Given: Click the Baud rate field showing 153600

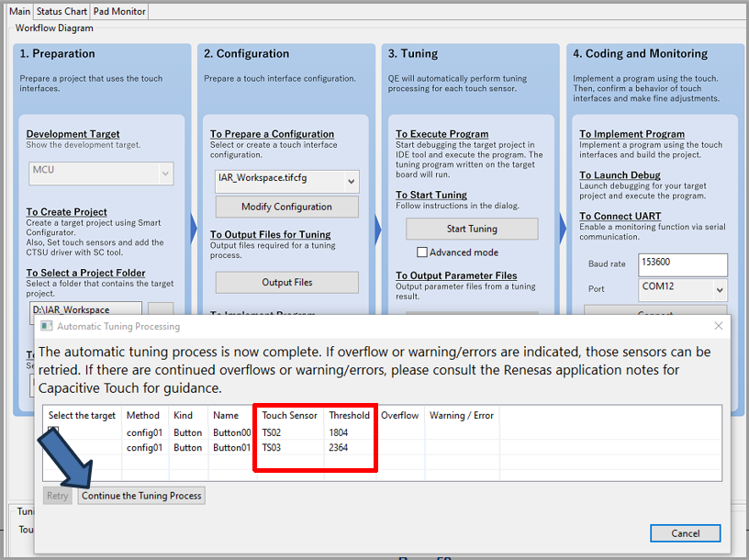Looking at the screenshot, I should click(x=682, y=264).
